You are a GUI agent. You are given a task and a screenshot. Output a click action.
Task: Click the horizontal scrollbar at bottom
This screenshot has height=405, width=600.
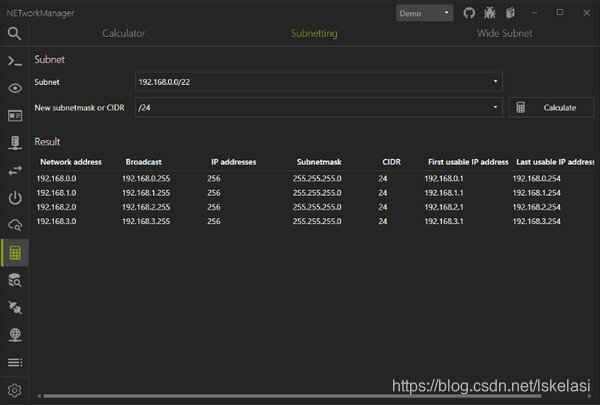(292, 396)
